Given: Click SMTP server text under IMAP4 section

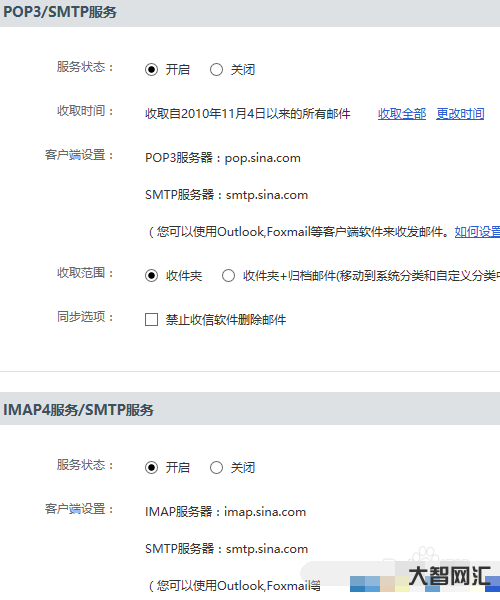Looking at the screenshot, I should [x=226, y=549].
